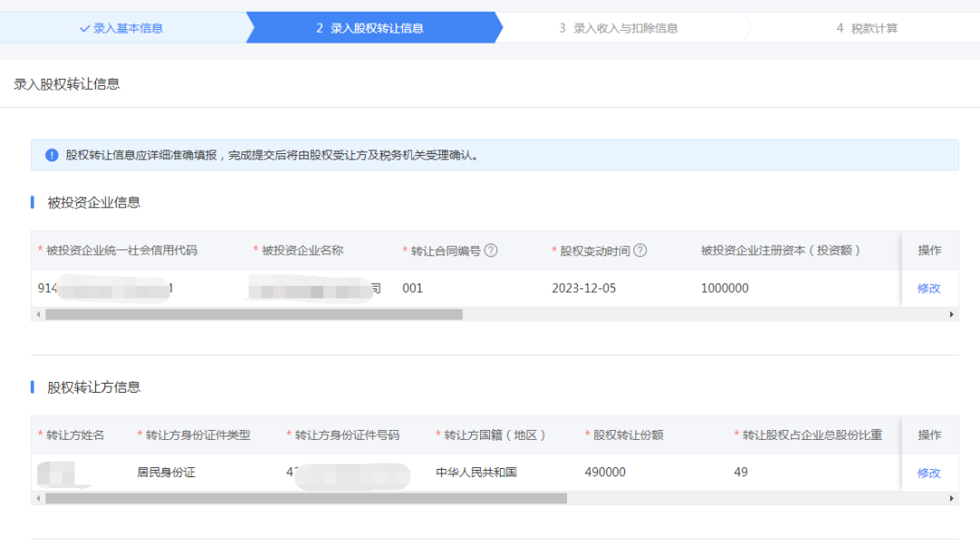Viewport: 980px width, 546px height.
Task: Click the horizontal scrollbar thumb of 被投资企业信息 table
Action: click(x=254, y=314)
